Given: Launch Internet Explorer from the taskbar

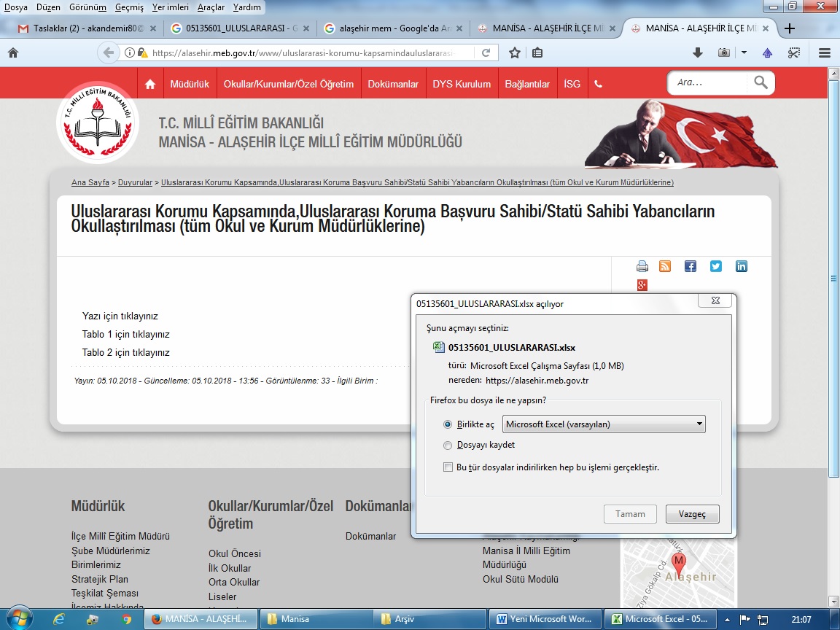Looking at the screenshot, I should pyautogui.click(x=59, y=619).
